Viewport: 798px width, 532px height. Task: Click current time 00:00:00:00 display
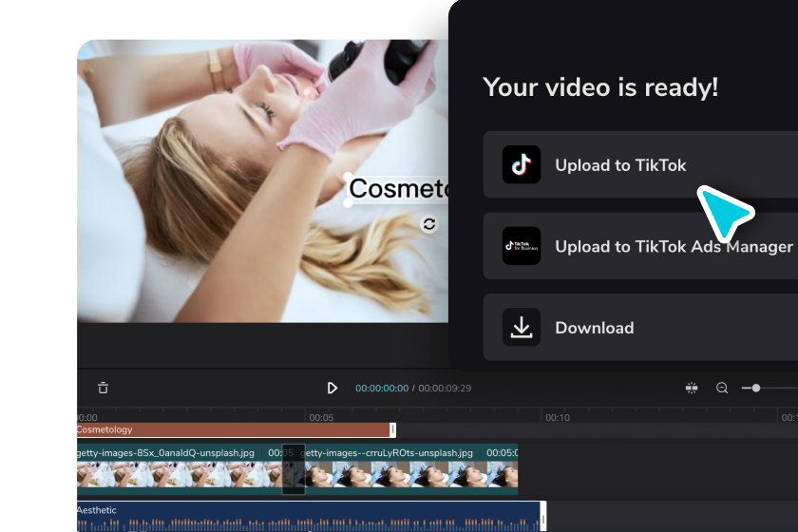[382, 388]
